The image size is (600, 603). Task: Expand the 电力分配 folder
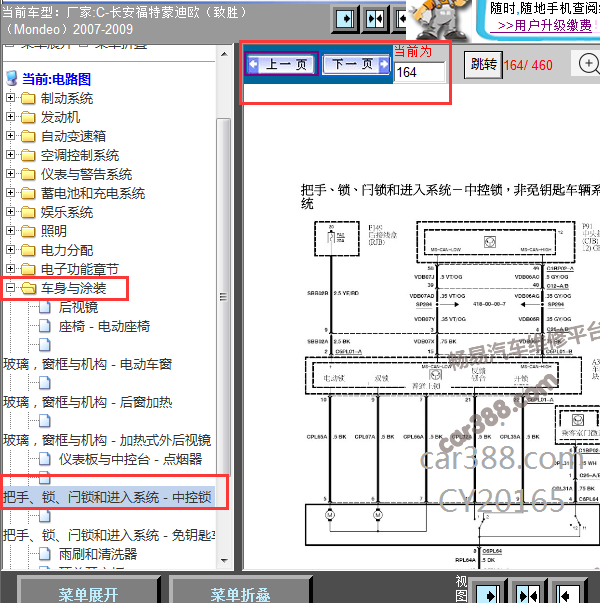[x=10, y=250]
